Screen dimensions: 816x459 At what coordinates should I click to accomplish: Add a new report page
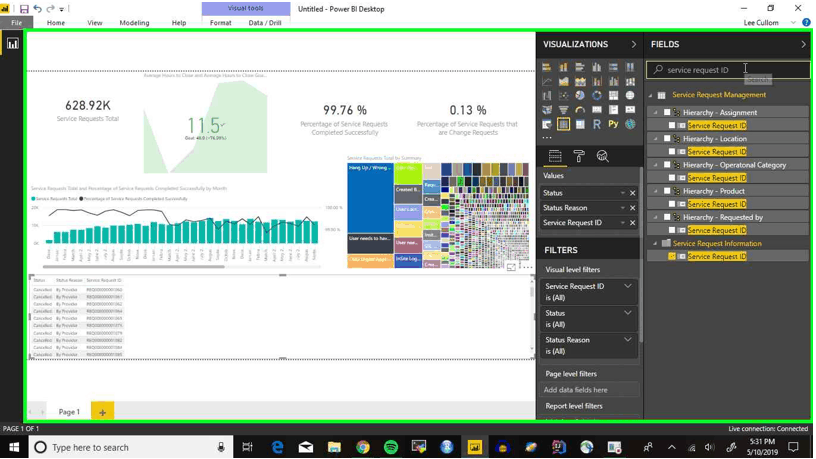pos(102,412)
